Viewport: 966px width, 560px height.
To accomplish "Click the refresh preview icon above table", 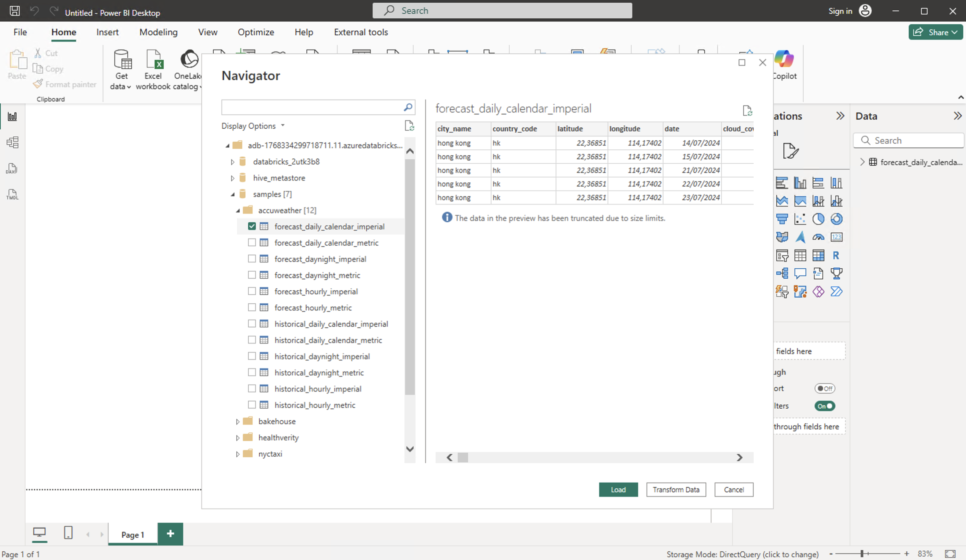I will point(747,111).
